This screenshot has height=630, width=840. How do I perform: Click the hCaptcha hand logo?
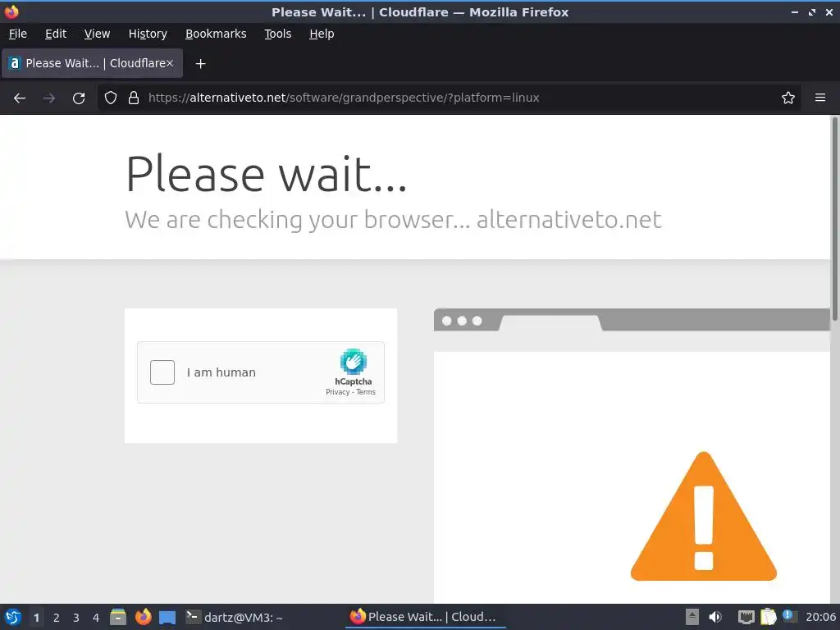[353, 362]
